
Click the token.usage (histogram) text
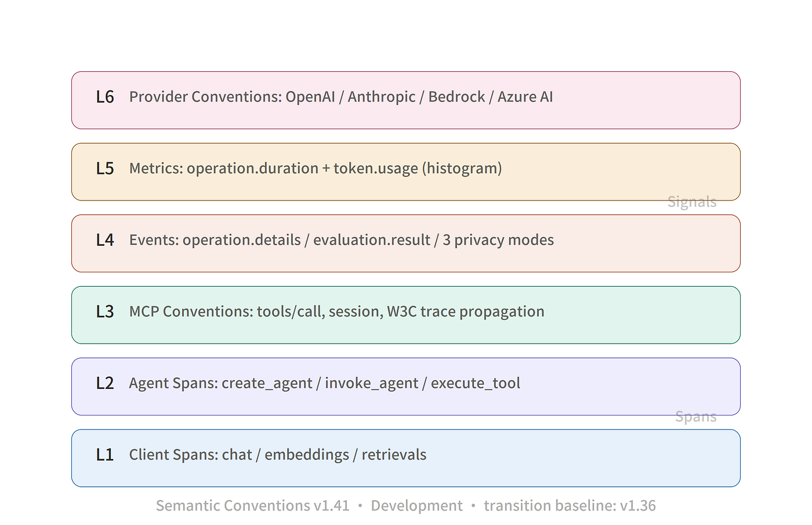pos(418,169)
